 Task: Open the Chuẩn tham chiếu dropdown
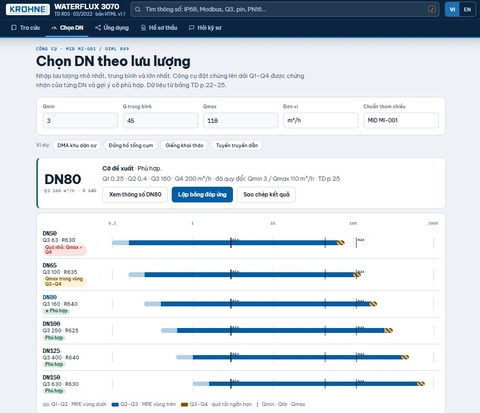(x=401, y=120)
